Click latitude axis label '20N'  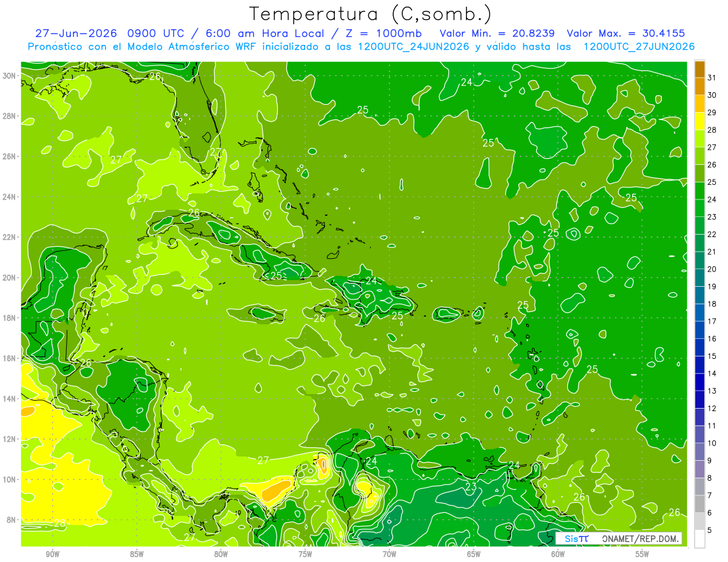pyautogui.click(x=10, y=278)
